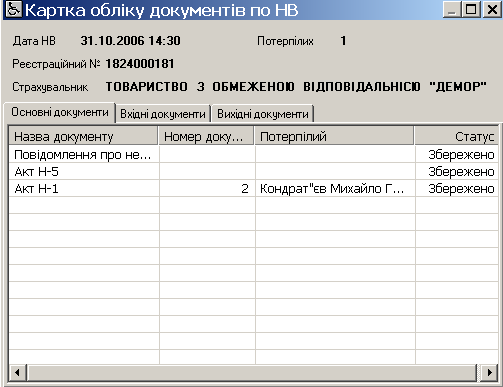
Task: Close the Картка обліку документів window
Action: (x=492, y=10)
